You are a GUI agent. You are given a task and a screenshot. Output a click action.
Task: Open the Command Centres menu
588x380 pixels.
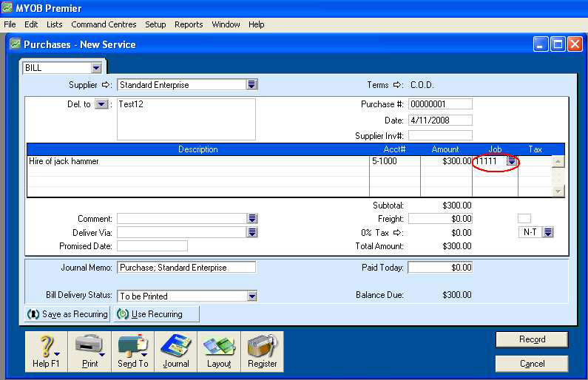point(104,24)
